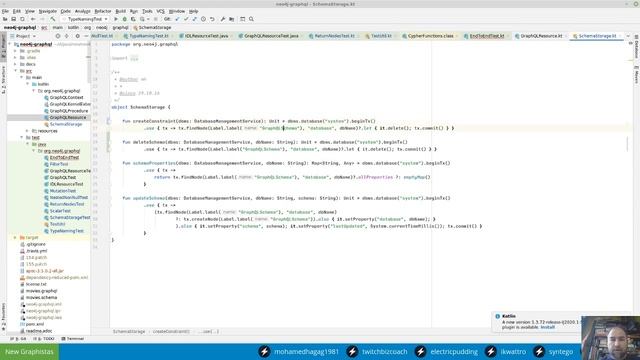Click the Run with Coverage icon
Image resolution: width=640 pixels, height=360 pixels.
(133, 19)
